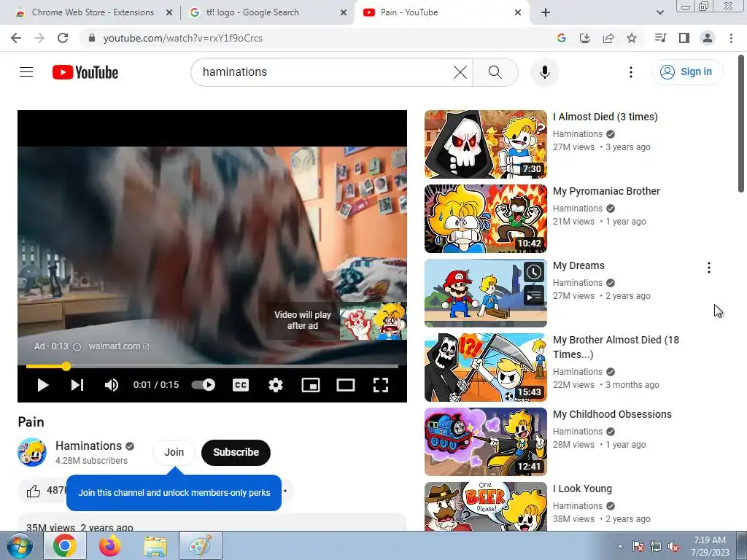Open 'My Pyromaniac Brother' video title
Screen dimensions: 747x560
606,191
